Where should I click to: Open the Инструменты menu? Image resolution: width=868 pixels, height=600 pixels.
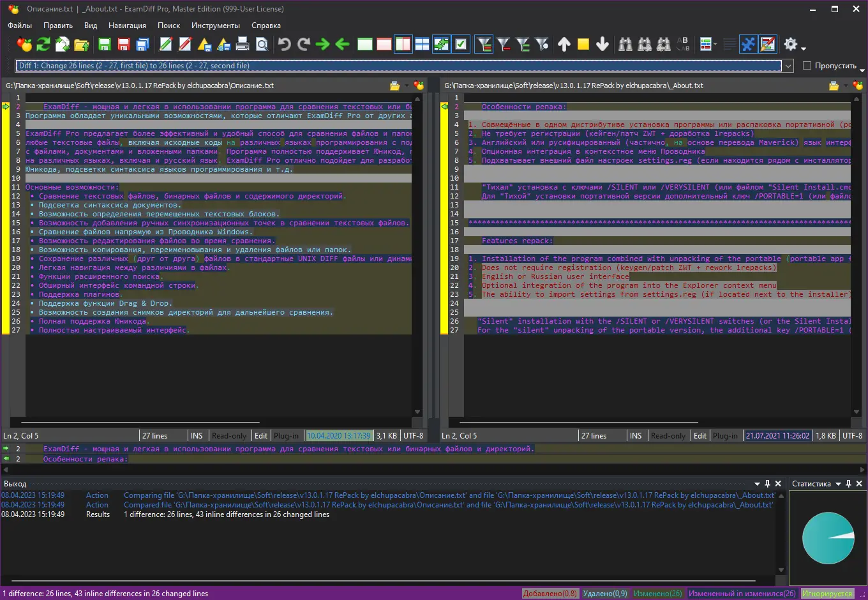tap(216, 26)
